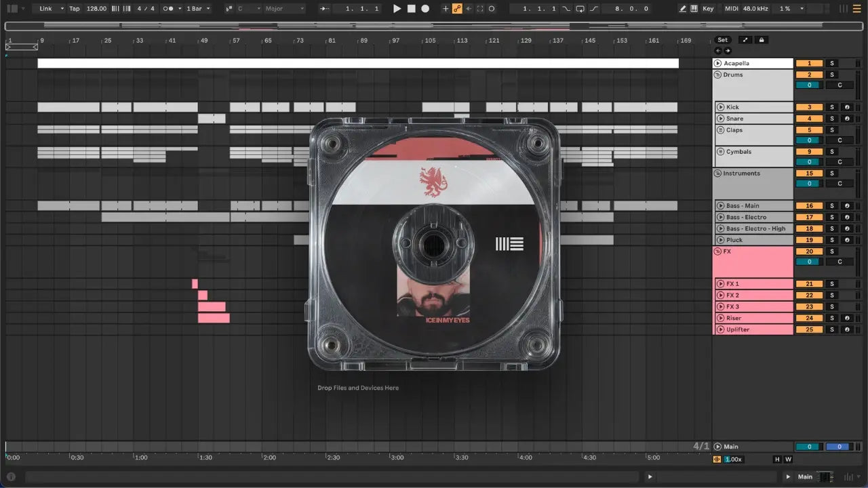
Task: Click the Re-enable Automation arrow icon
Action: [x=469, y=9]
